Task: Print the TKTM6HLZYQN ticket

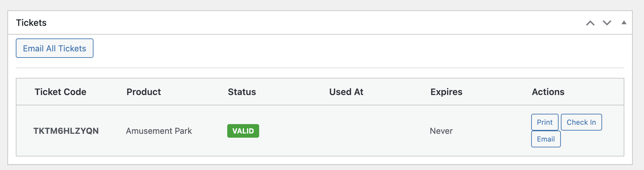Action: [545, 122]
